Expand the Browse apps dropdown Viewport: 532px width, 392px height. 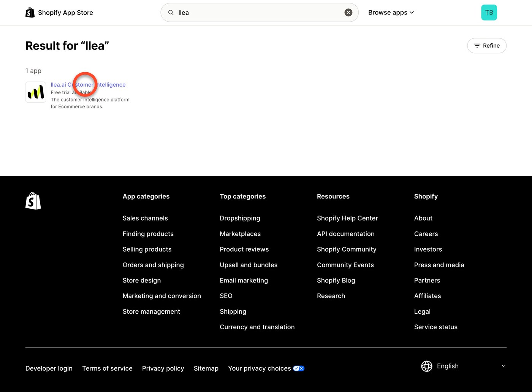point(391,13)
